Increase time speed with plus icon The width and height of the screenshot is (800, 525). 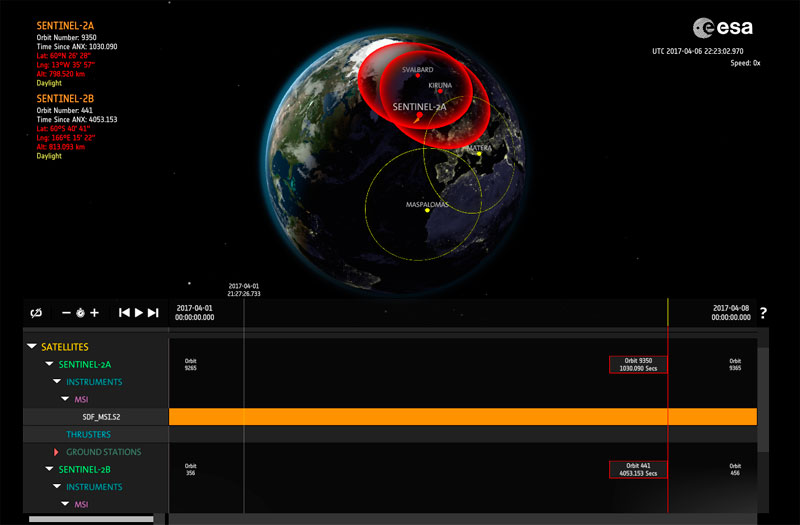(x=94, y=313)
